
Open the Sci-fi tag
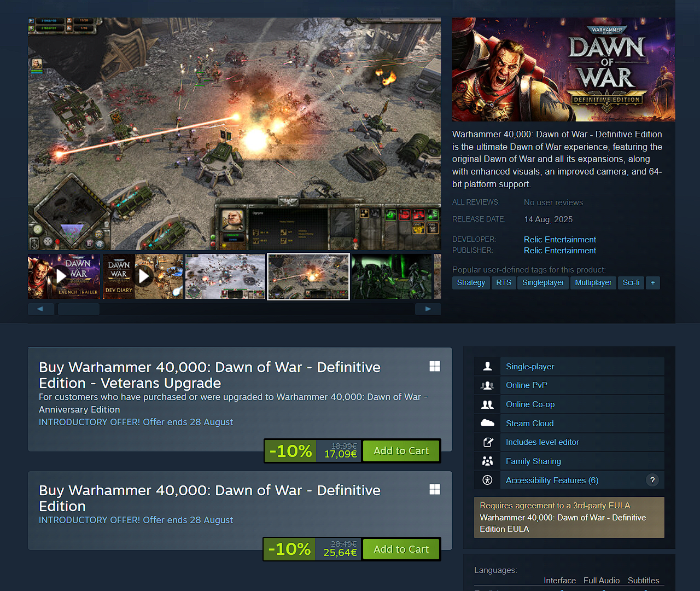[x=631, y=283]
